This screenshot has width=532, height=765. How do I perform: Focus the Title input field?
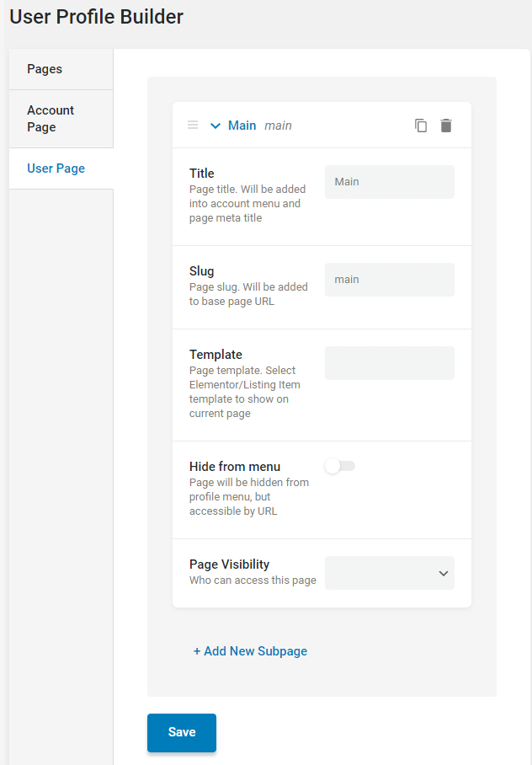(389, 182)
